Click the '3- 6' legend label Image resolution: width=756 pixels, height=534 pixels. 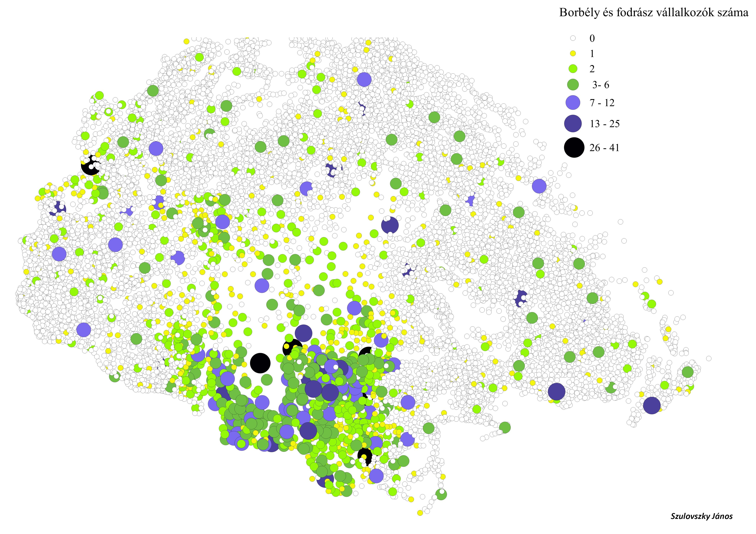click(601, 85)
